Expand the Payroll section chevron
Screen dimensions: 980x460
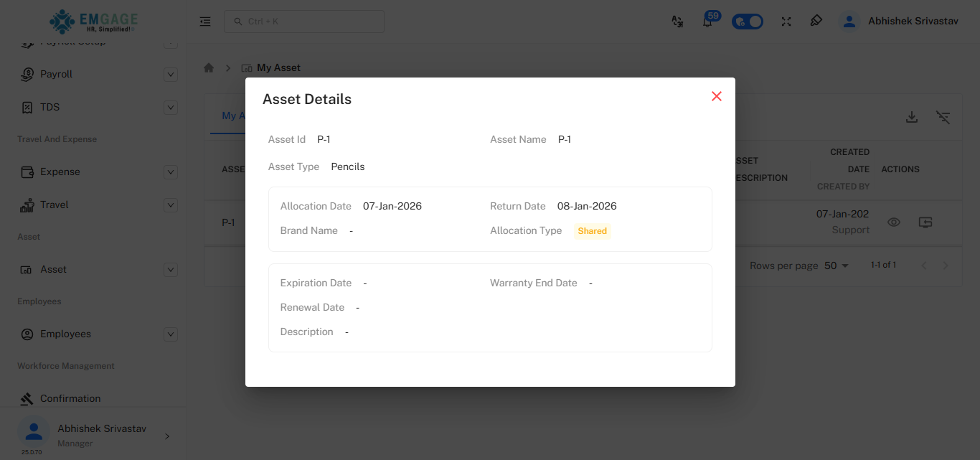click(170, 74)
